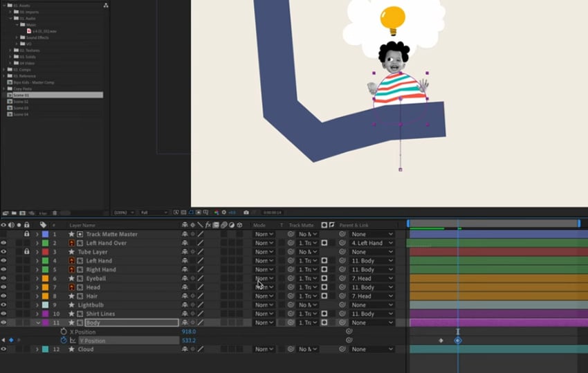Take a snapshot with the camera icon
588x373 pixels.
[246, 212]
